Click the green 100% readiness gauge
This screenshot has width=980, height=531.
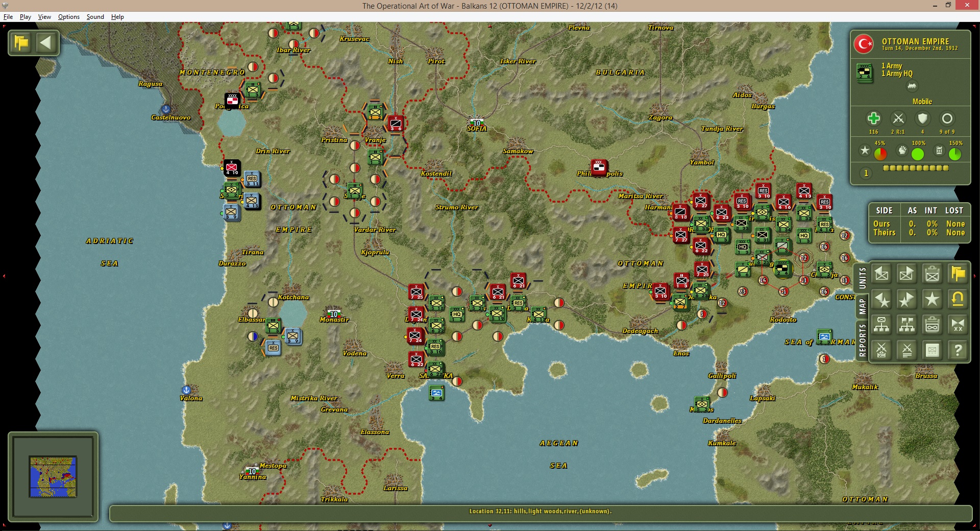pos(918,154)
